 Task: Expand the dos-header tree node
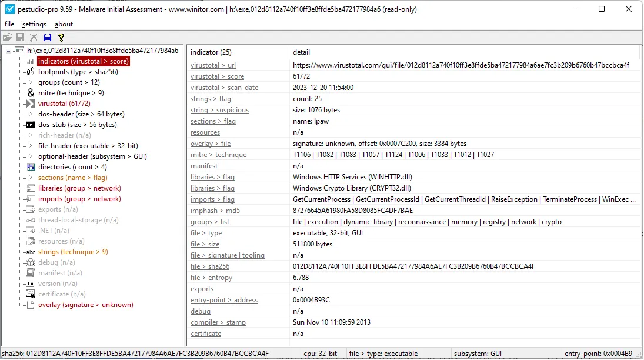point(30,114)
